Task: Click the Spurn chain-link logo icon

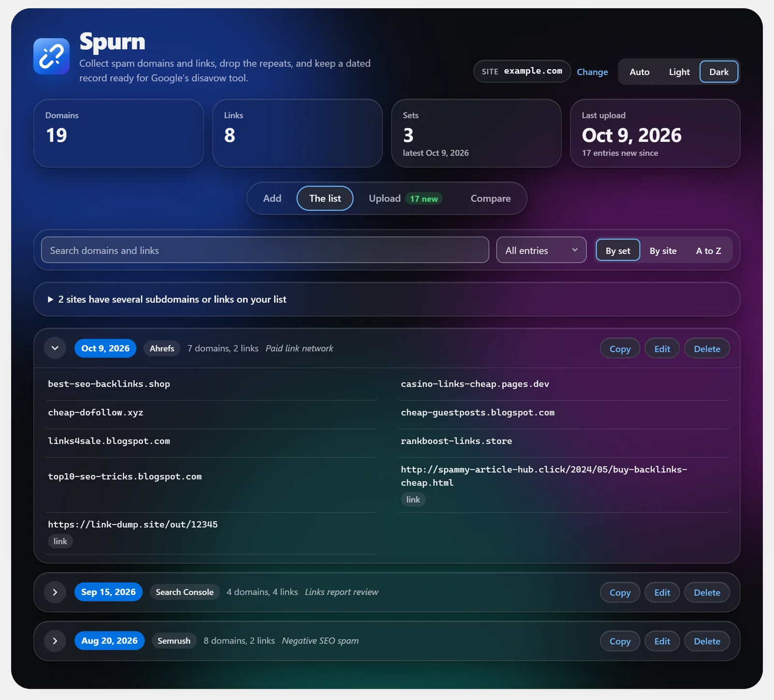Action: [x=51, y=56]
